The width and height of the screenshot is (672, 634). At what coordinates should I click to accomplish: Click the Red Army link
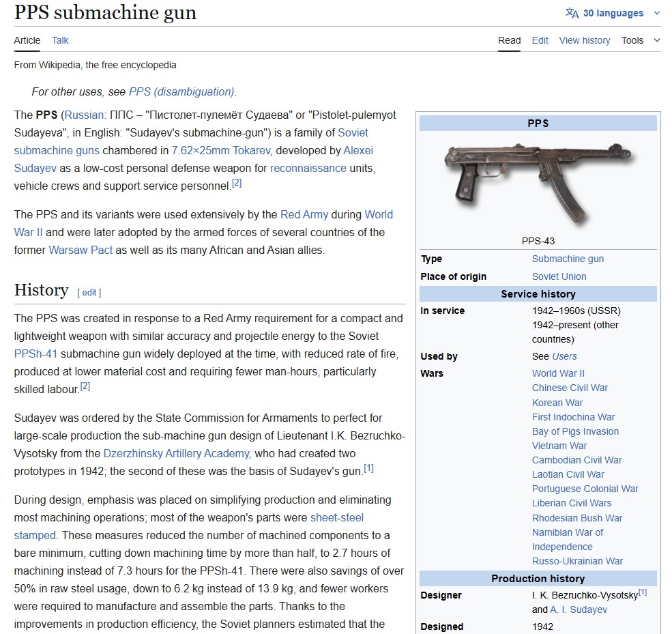(304, 214)
